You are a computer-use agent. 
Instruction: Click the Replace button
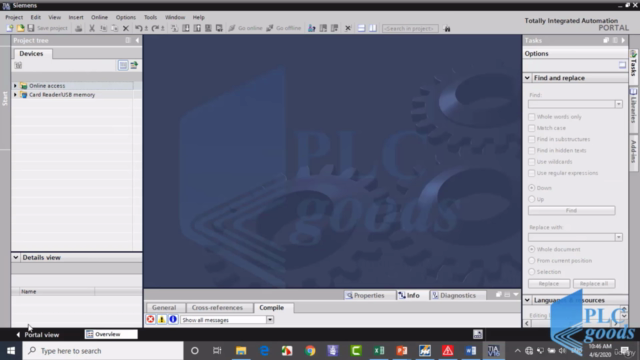549,284
